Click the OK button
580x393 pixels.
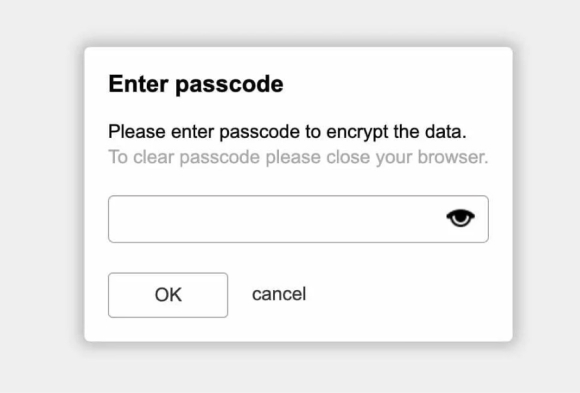(x=168, y=295)
